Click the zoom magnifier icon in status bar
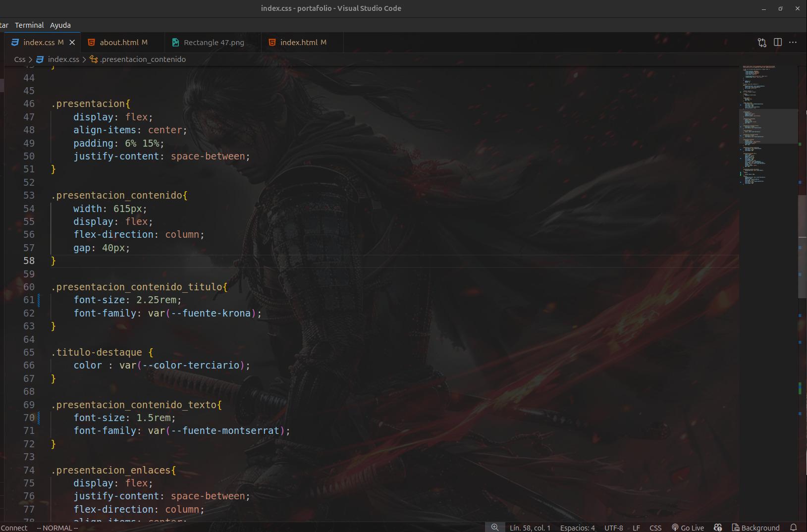807x532 pixels. (494, 528)
